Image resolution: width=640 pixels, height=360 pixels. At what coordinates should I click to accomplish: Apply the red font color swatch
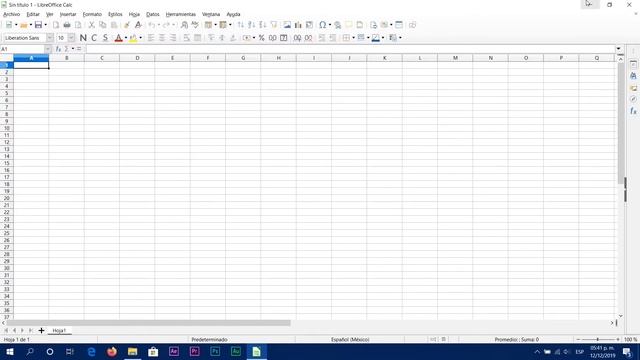coord(118,38)
